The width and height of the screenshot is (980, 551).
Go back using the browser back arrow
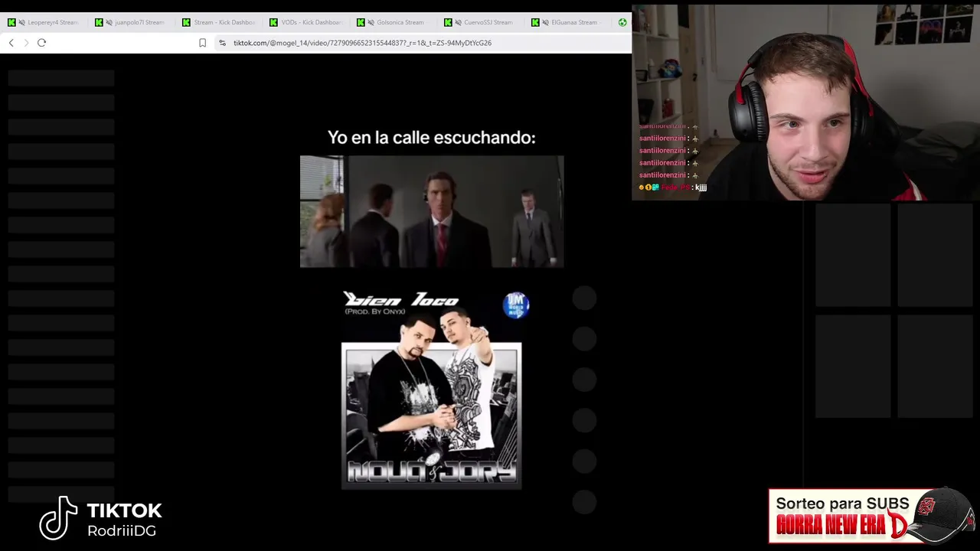[11, 43]
